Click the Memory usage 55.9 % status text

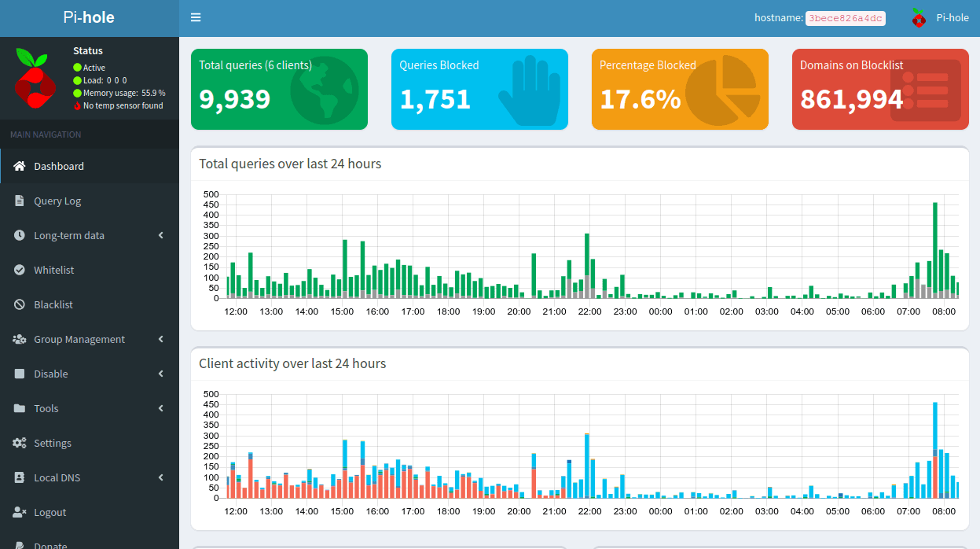point(124,93)
